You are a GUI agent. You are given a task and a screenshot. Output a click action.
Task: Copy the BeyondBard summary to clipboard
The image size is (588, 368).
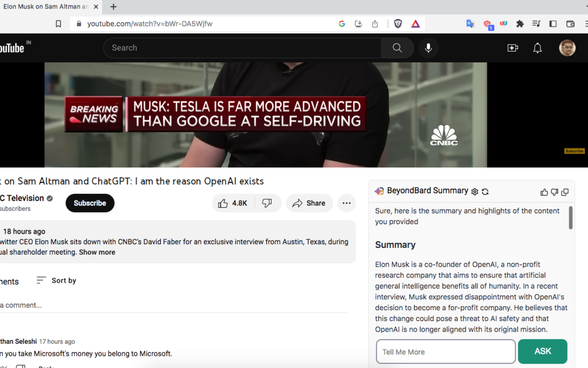point(565,192)
